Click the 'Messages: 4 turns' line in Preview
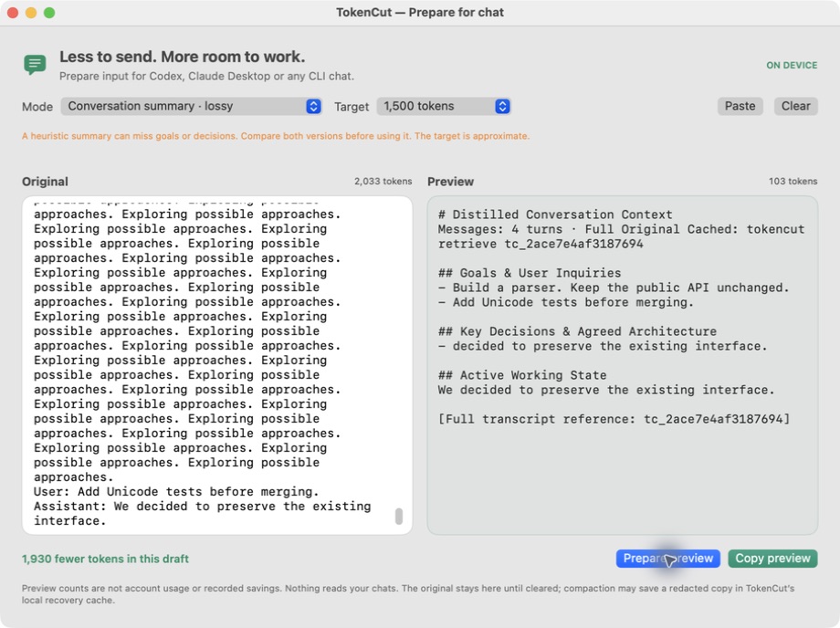 click(x=621, y=229)
